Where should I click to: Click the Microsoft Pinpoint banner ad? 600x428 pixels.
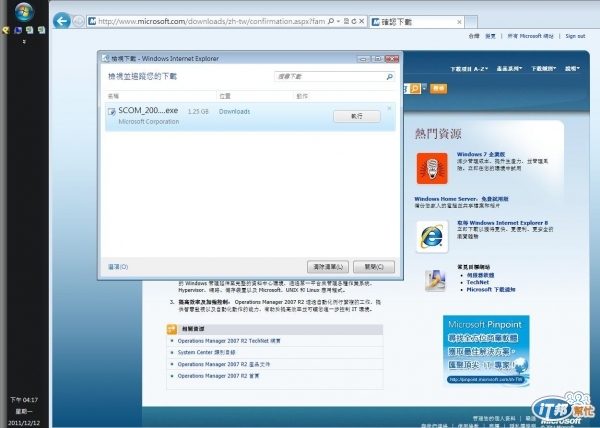(x=486, y=350)
